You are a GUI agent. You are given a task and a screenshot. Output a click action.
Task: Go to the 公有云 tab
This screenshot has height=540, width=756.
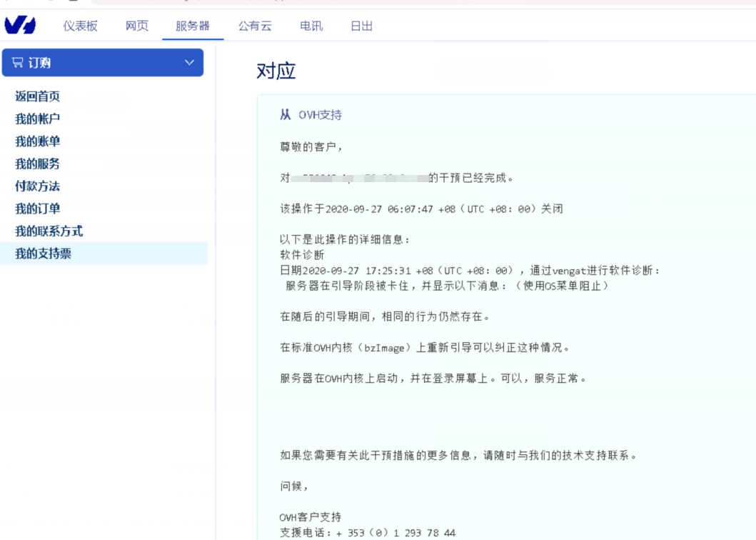click(x=255, y=26)
